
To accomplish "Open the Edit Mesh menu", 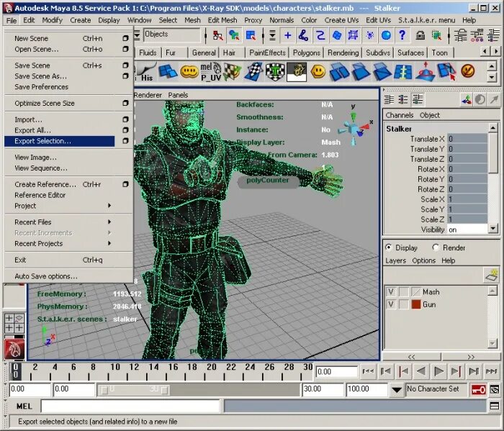I will (222, 20).
